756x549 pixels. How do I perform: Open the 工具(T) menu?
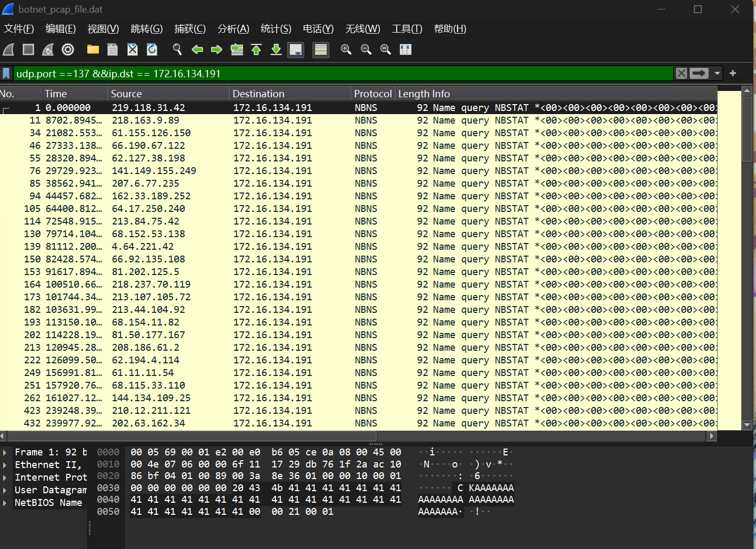(407, 29)
